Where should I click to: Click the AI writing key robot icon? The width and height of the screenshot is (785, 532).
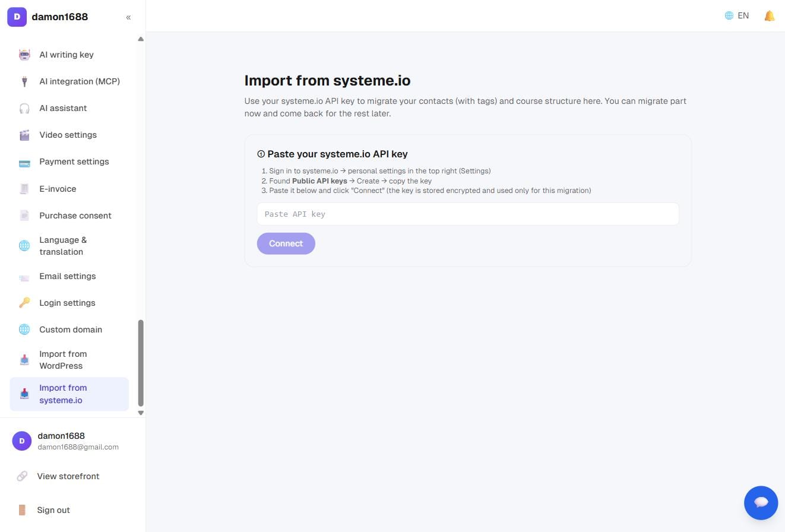(x=24, y=55)
